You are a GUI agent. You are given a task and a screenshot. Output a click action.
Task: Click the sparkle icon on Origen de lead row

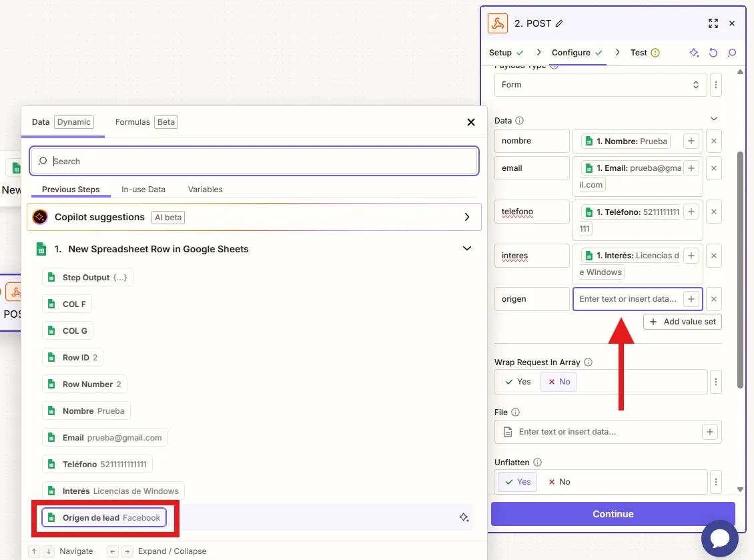pos(464,517)
